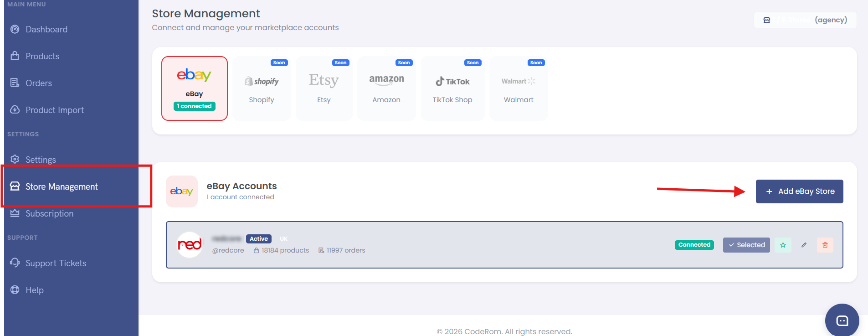Viewport: 868px width, 336px height.
Task: Click '11997 orders' count
Action: coord(342,250)
